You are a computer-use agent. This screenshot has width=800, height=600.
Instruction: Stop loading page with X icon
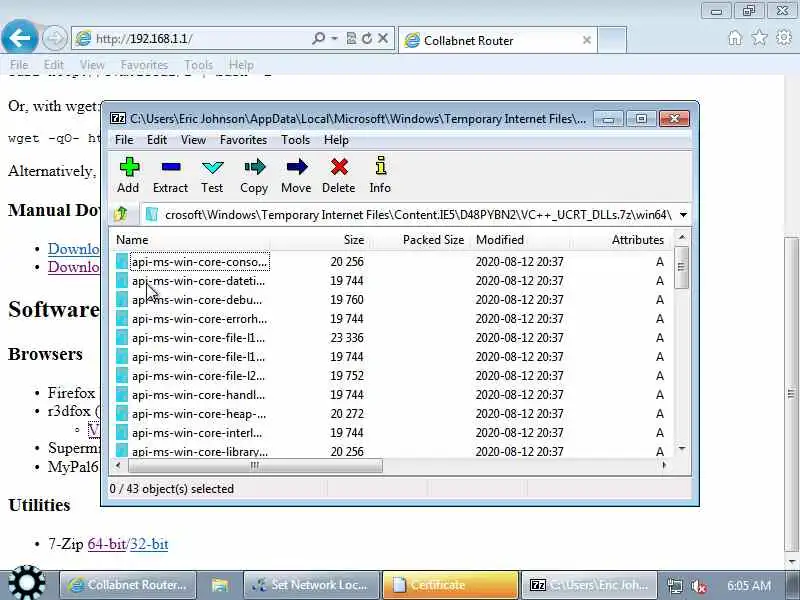(x=383, y=38)
